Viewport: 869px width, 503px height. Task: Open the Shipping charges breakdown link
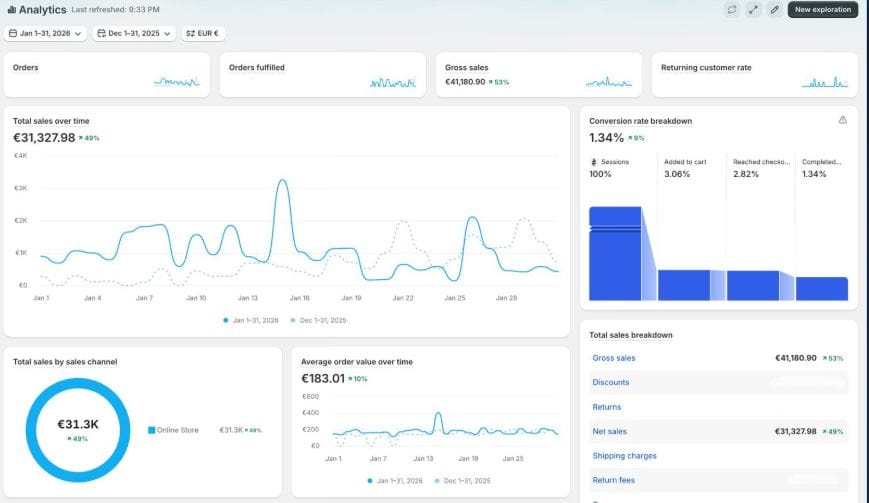(624, 455)
